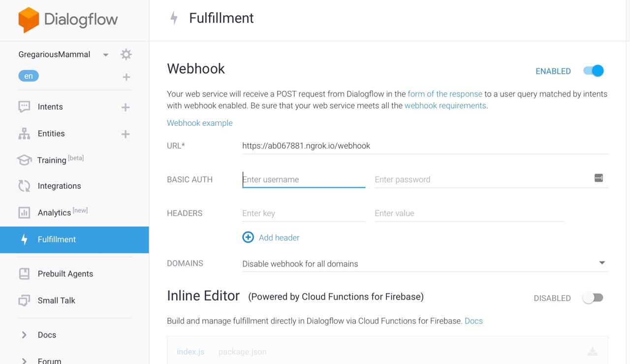Open Prebuilt Agents page

(x=65, y=274)
